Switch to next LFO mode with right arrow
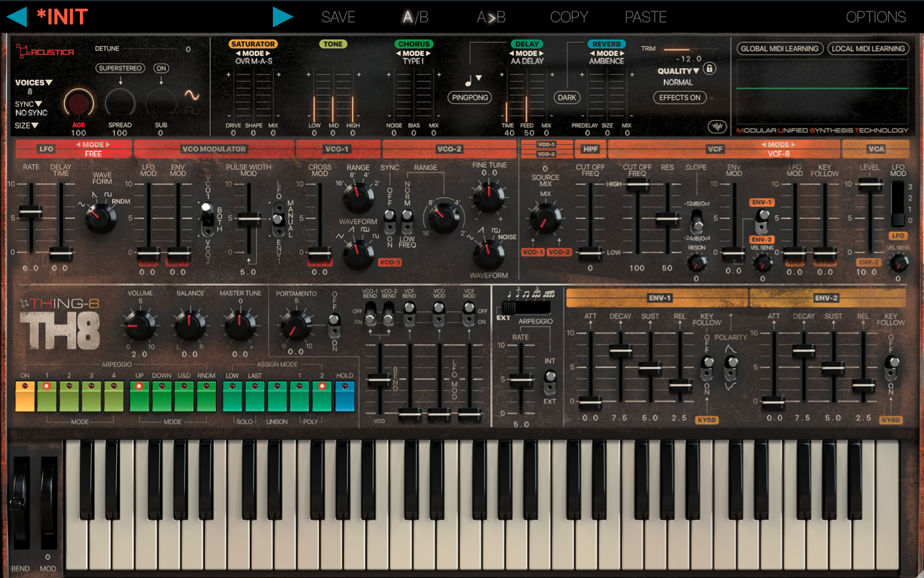The image size is (924, 578). click(x=108, y=145)
